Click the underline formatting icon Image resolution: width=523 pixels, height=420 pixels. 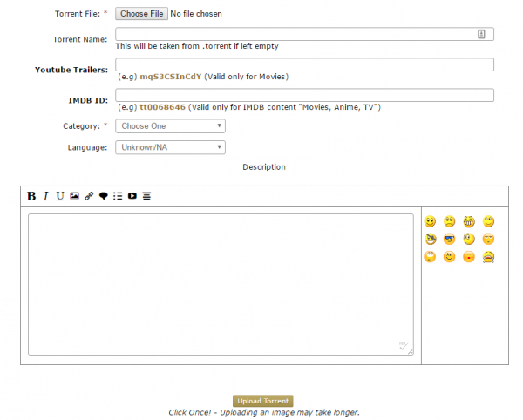coord(60,196)
